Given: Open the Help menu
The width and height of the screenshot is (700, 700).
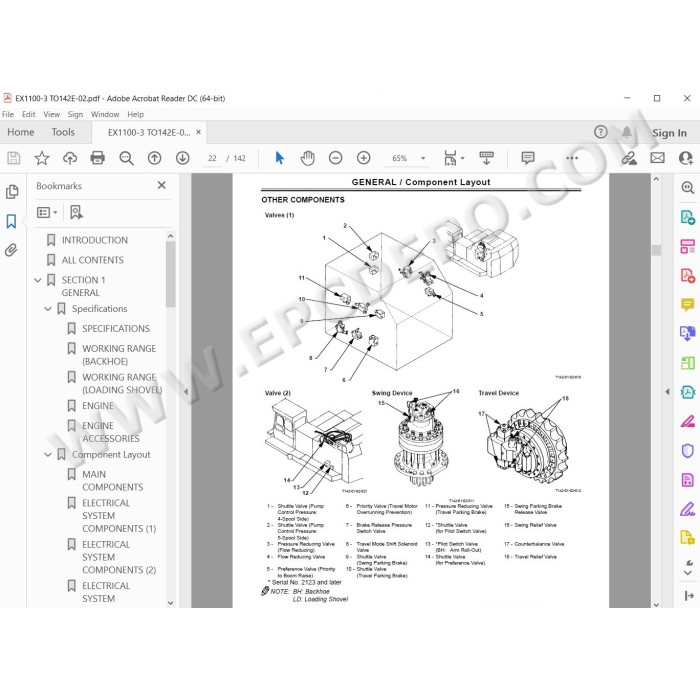Looking at the screenshot, I should click(x=135, y=114).
